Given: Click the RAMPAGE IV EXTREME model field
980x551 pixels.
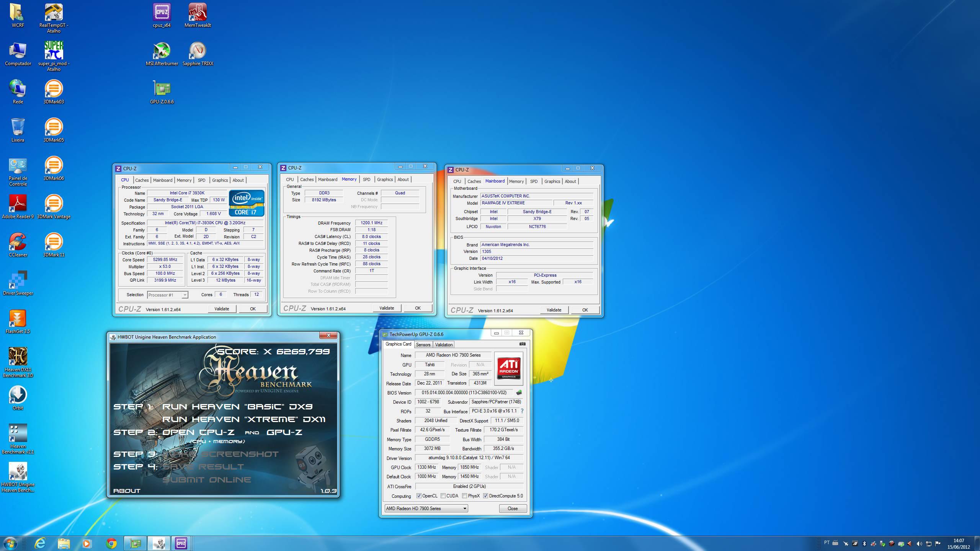Looking at the screenshot, I should point(516,203).
